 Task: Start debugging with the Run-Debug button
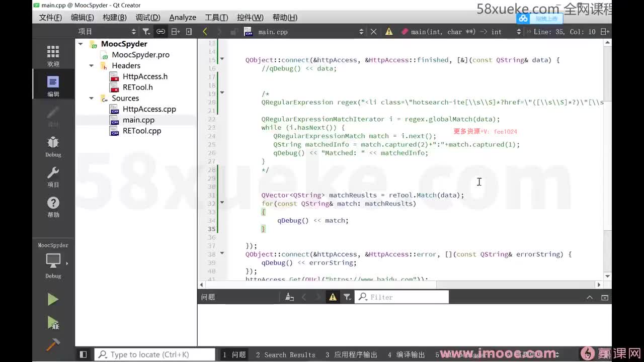click(53, 322)
